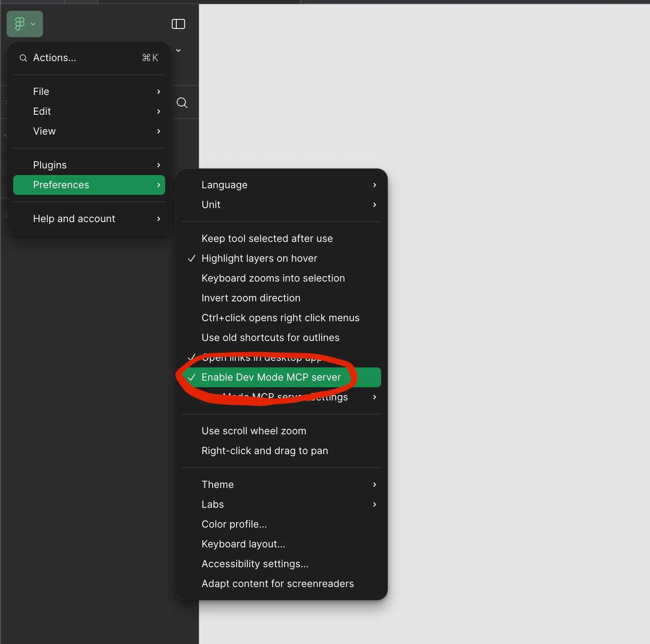Toggle the sidebar panel layout icon
Screen dimensions: 650x644
tap(178, 24)
